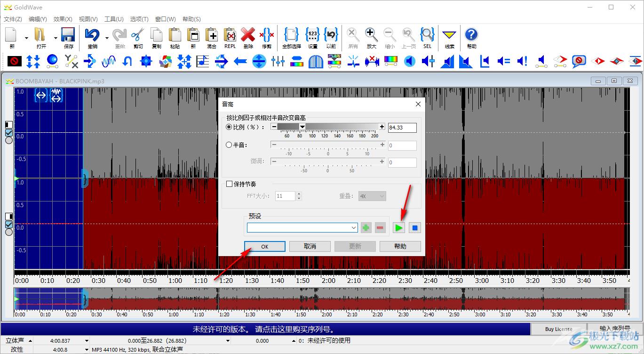Click the arrow beside 0.000 status field
Viewport: 644px width, 354px height.
pyautogui.click(x=295, y=340)
